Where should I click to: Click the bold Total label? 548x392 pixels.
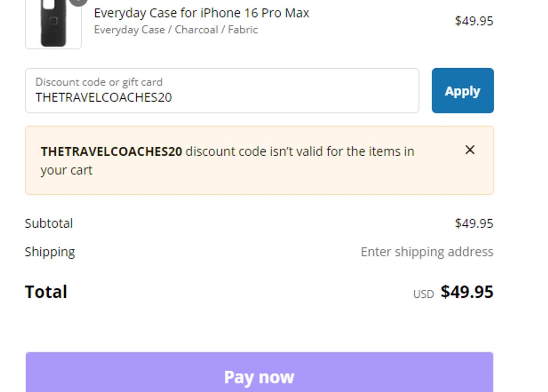46,292
